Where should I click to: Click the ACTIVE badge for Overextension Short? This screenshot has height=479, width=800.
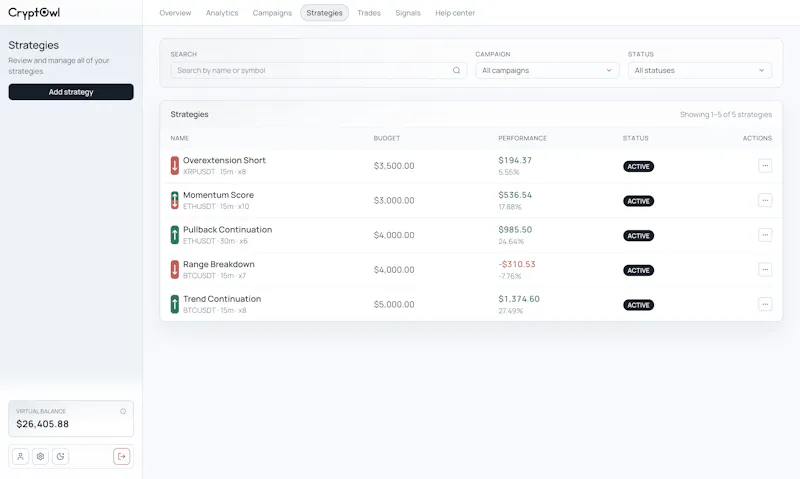pos(638,166)
